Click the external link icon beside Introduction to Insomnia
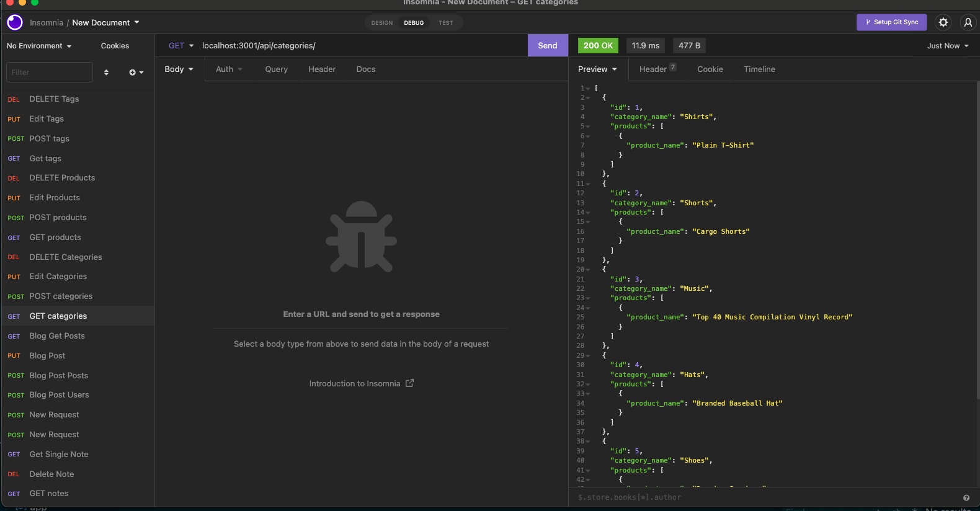 tap(409, 383)
